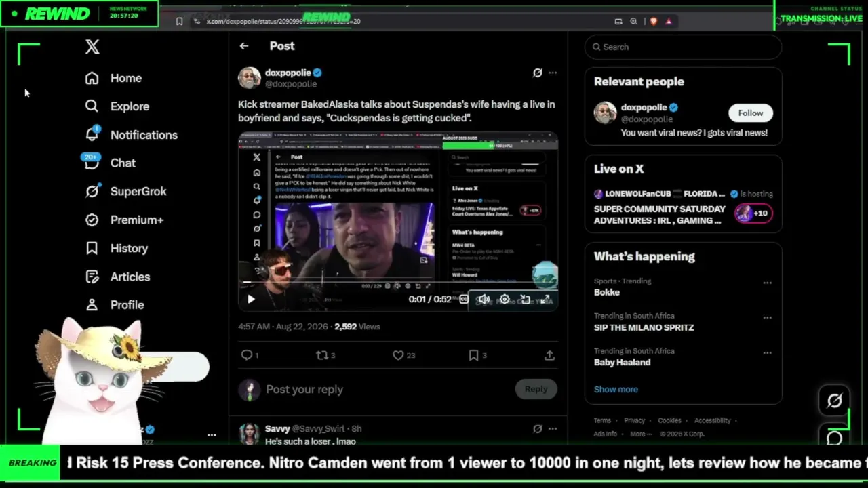868x488 pixels.
Task: Open the SUPER COMMUNITY SATURDAY live broadcast
Action: click(660, 215)
